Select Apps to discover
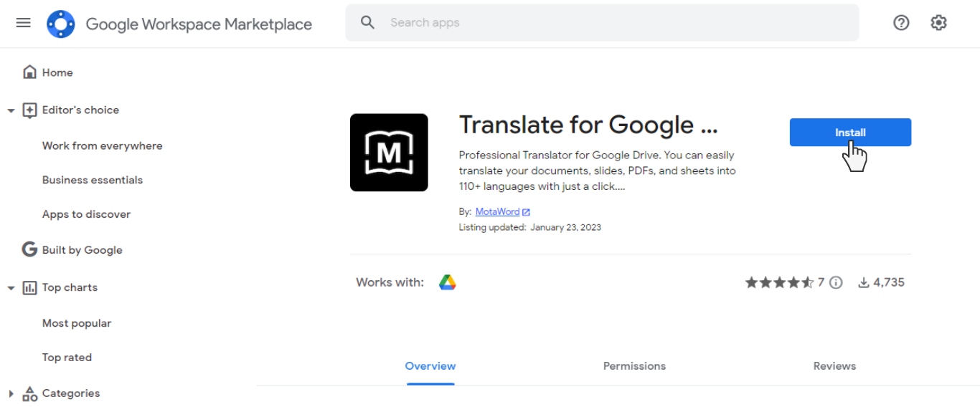The height and width of the screenshot is (407, 980). 86,214
